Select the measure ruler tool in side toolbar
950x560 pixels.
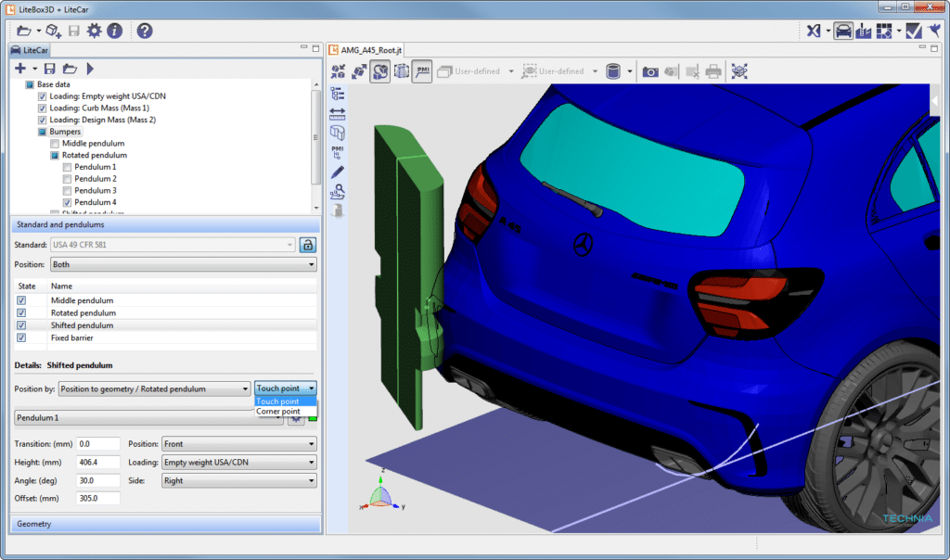[338, 113]
